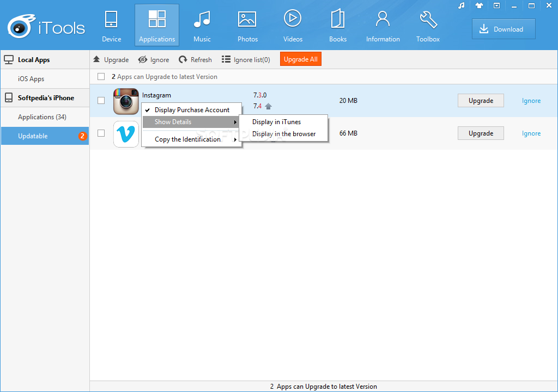Click the iTools eye logo
This screenshot has height=392, width=558.
coord(21,26)
